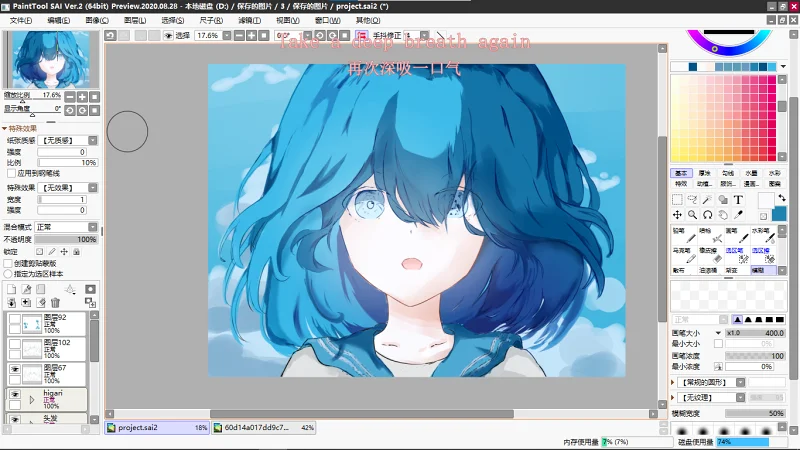The width and height of the screenshot is (800, 450).
Task: Reset the canvas zoom in the top toolbar
Action: point(263,35)
